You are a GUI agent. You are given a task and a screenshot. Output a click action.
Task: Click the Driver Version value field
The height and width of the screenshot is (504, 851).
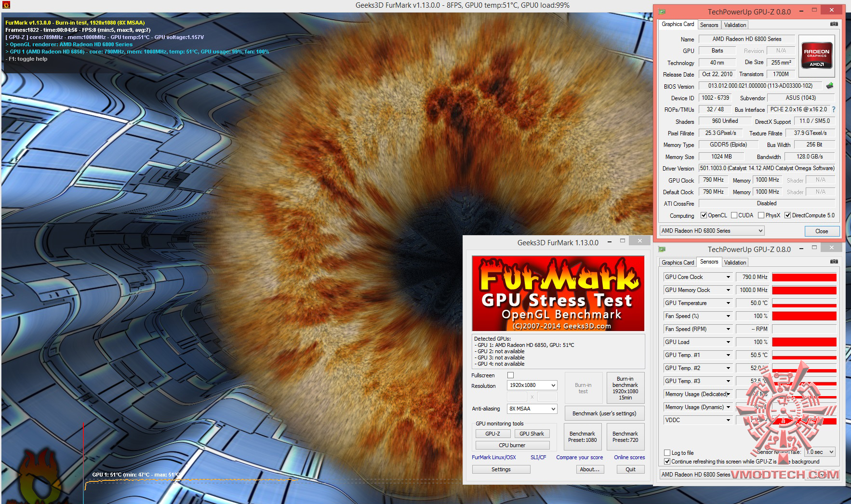[767, 168]
